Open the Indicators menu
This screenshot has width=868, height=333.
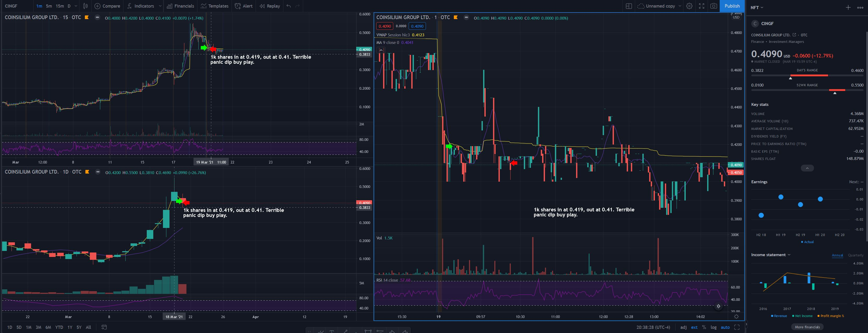tap(141, 6)
